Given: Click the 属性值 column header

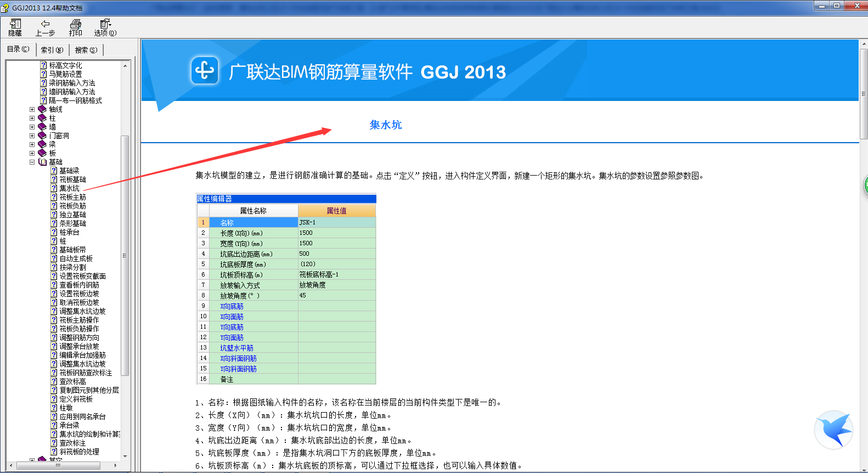Looking at the screenshot, I should 337,211.
